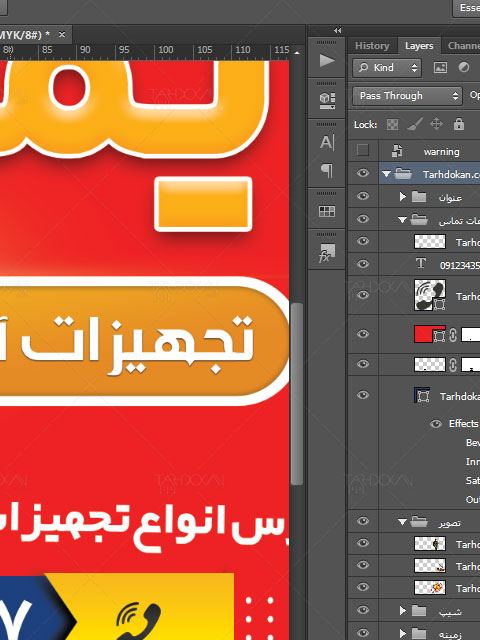Click link icon on red shape layer

point(453,335)
